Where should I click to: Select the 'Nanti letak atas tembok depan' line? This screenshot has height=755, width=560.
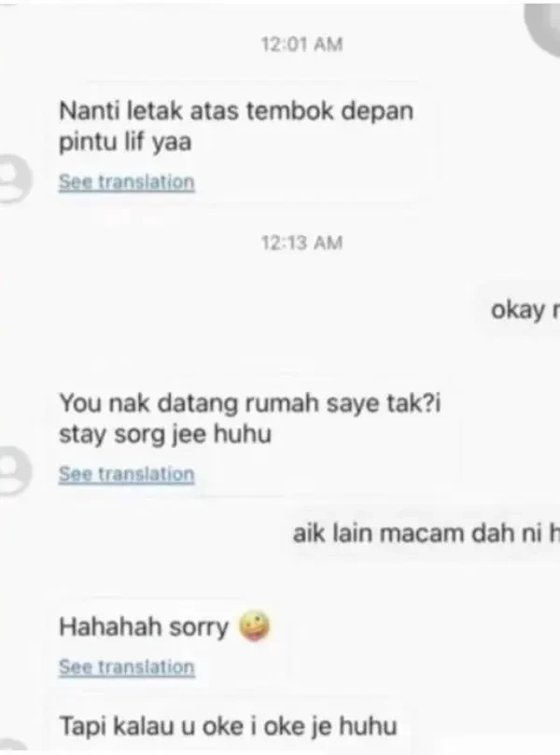pyautogui.click(x=236, y=111)
